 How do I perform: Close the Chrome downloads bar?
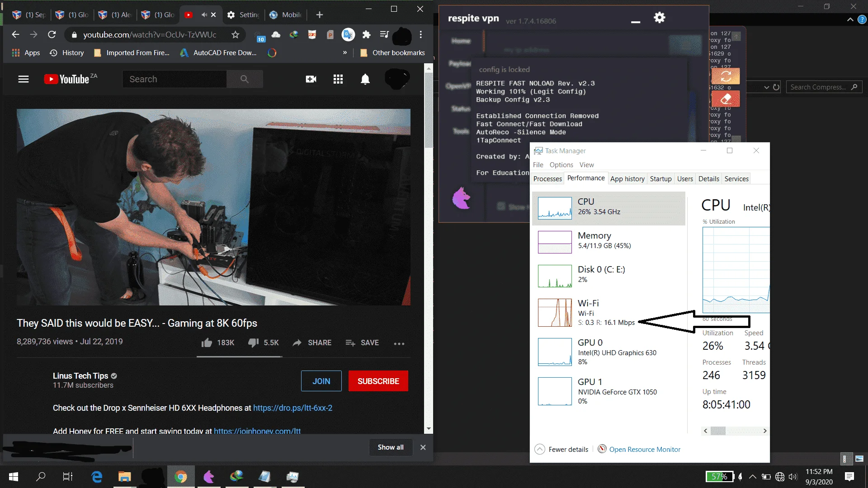[423, 447]
